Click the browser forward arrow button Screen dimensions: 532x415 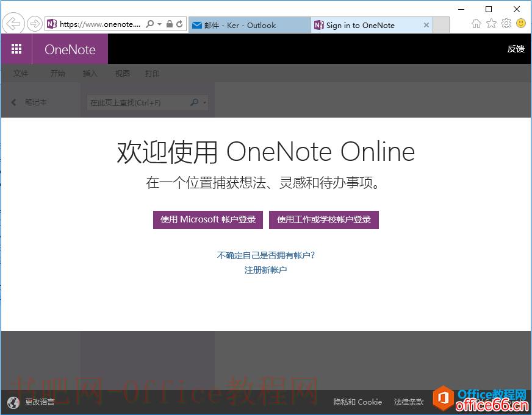[x=34, y=24]
